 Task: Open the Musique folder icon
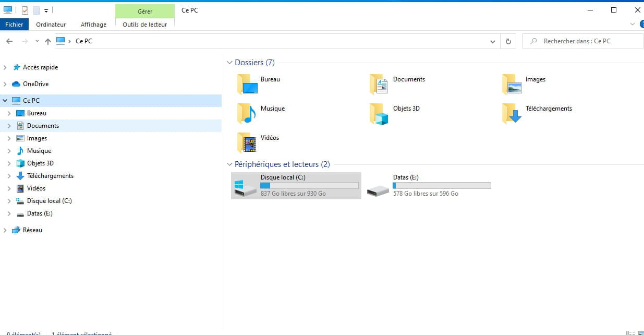[x=247, y=113]
